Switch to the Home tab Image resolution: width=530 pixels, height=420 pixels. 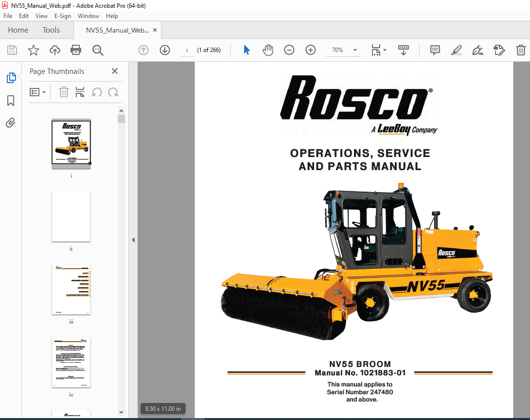tap(18, 30)
